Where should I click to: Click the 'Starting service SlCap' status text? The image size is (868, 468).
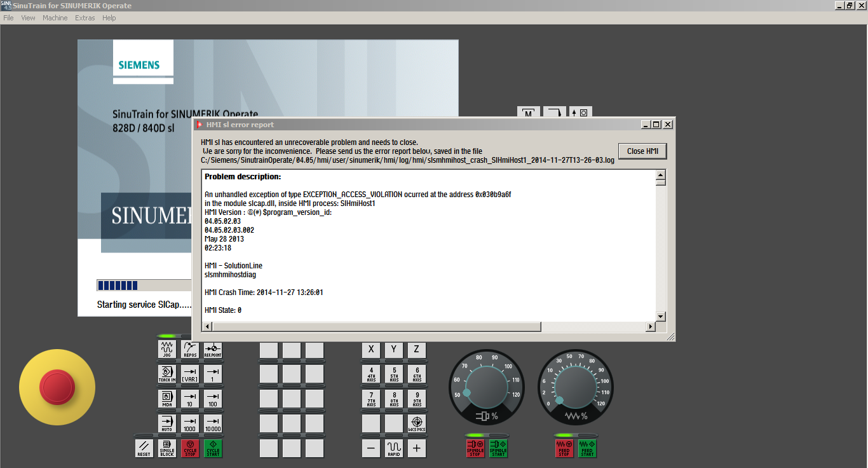[x=144, y=305]
